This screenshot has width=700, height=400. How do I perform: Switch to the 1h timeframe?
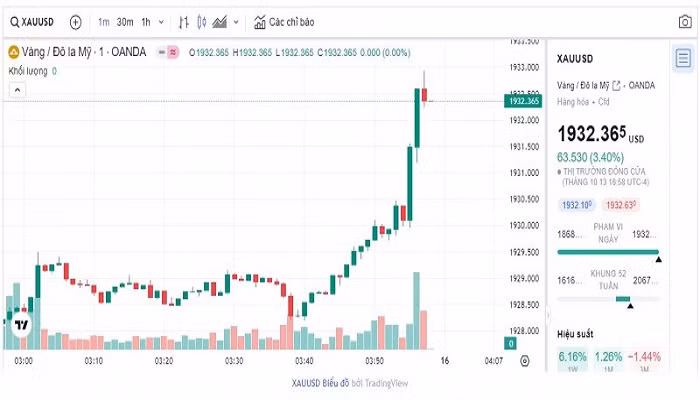pos(146,21)
